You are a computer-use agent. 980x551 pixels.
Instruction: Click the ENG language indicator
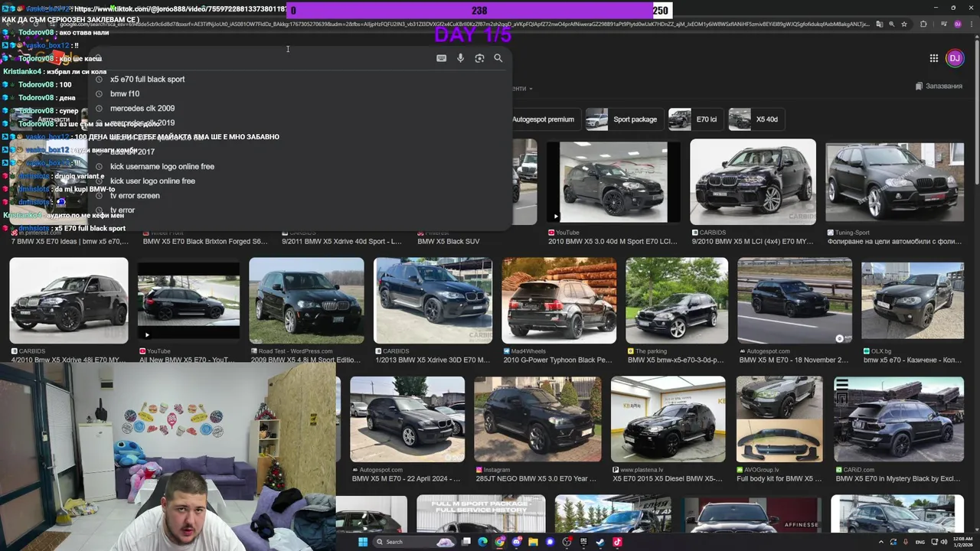[x=920, y=542]
